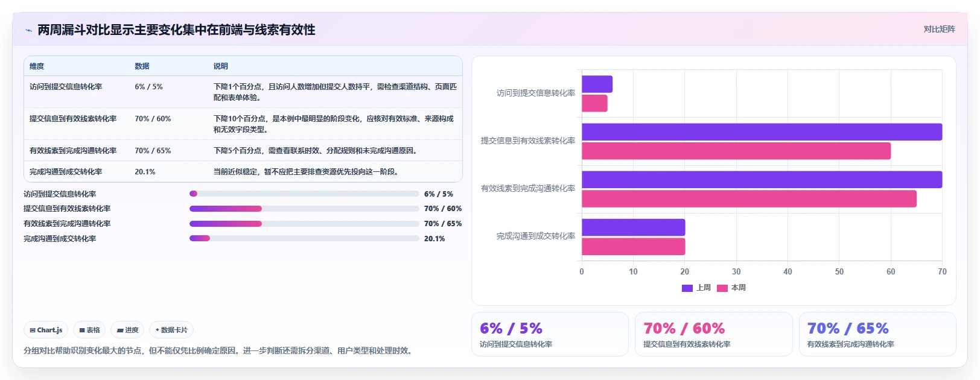Click chart axis label 提交信息到有效线索转化率

pyautogui.click(x=528, y=141)
